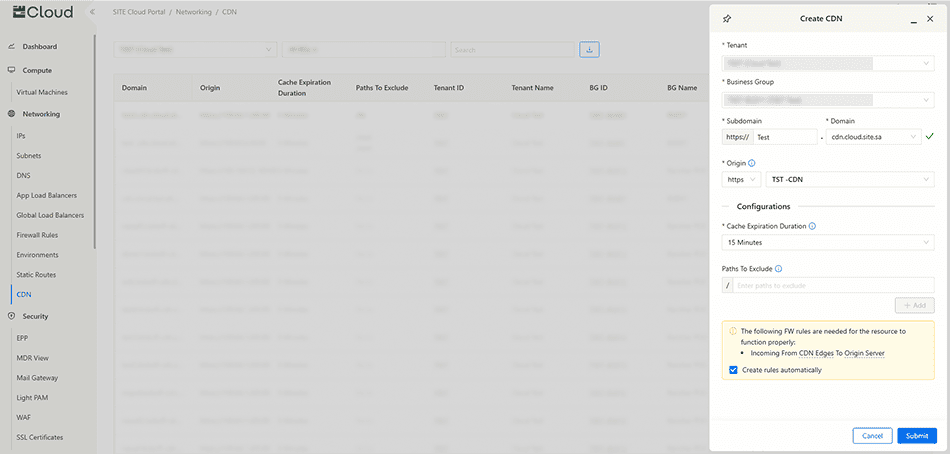Collapse the sidebar with double-chevron icon
This screenshot has width=950, height=454.
[92, 12]
